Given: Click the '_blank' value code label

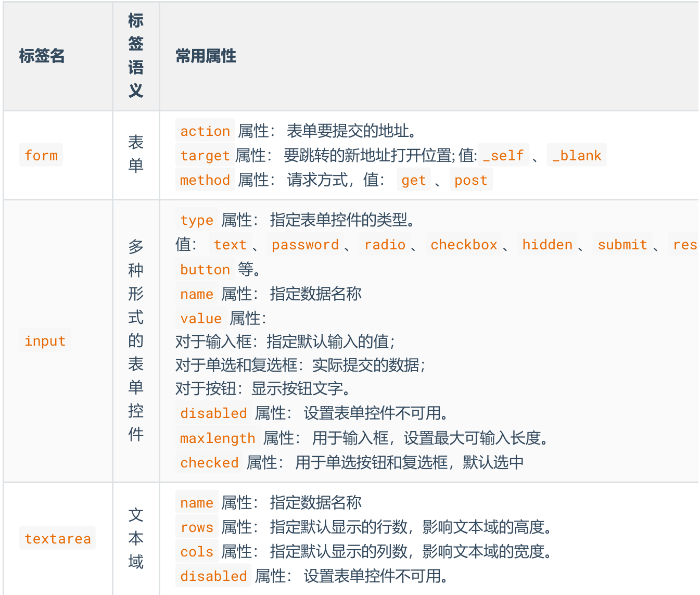Looking at the screenshot, I should [x=577, y=156].
